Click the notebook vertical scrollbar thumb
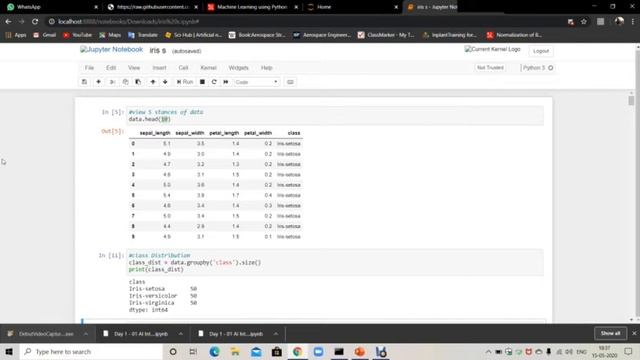 (x=631, y=100)
